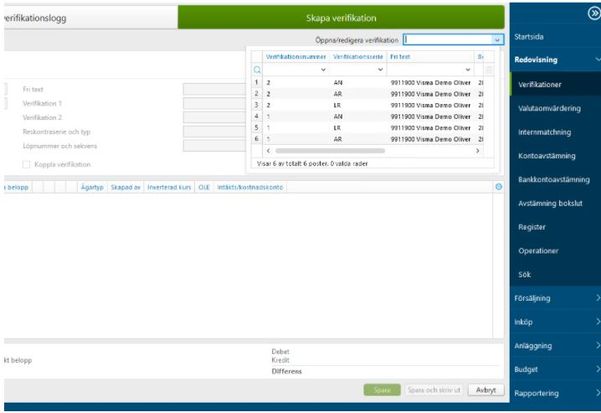Toggle the Koppla verifikation checkbox
This screenshot has width=601, height=413.
point(26,164)
